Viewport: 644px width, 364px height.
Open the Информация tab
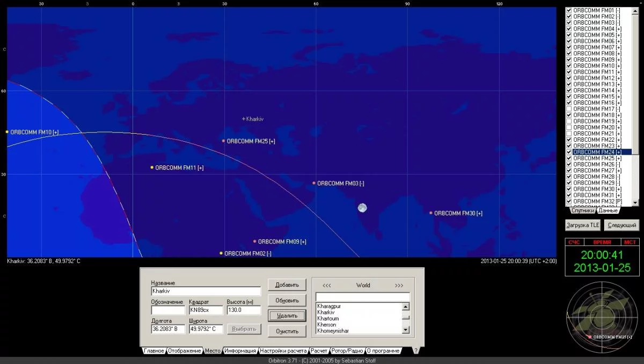tap(240, 351)
